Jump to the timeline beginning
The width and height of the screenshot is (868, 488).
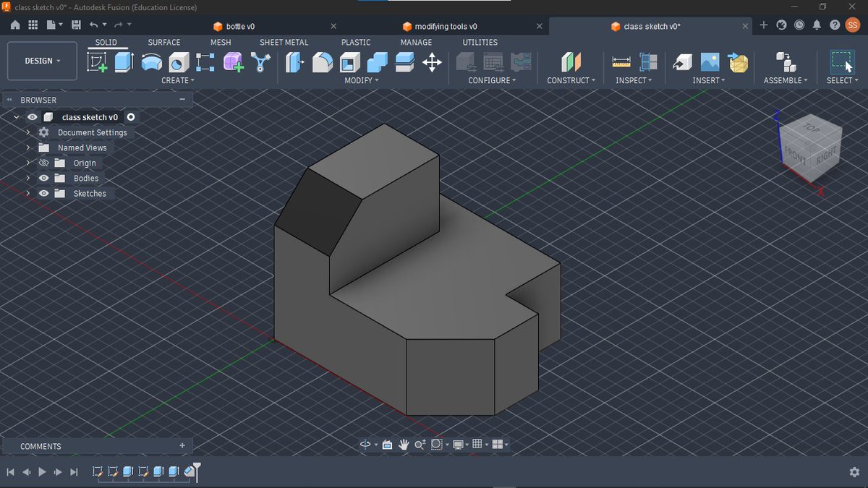pos(10,472)
